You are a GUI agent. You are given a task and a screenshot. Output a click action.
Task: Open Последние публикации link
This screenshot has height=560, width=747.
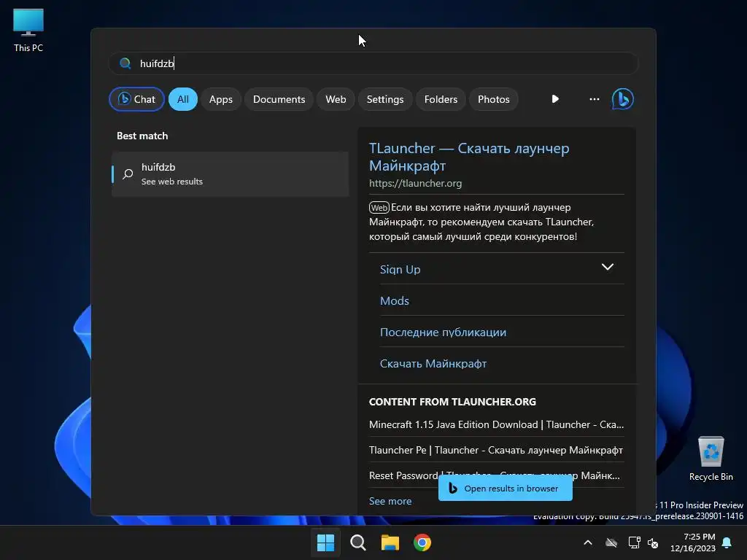[443, 332]
